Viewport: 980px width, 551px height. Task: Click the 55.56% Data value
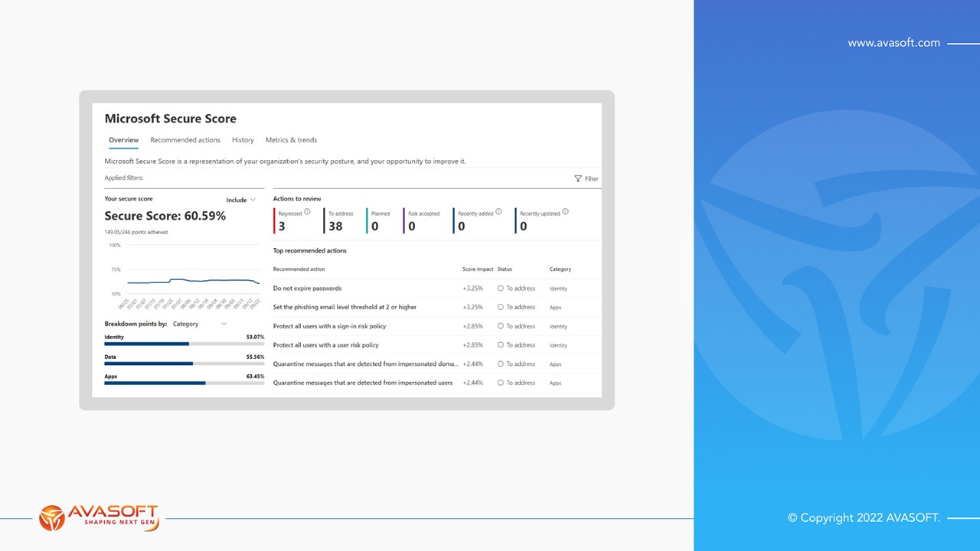tap(255, 357)
